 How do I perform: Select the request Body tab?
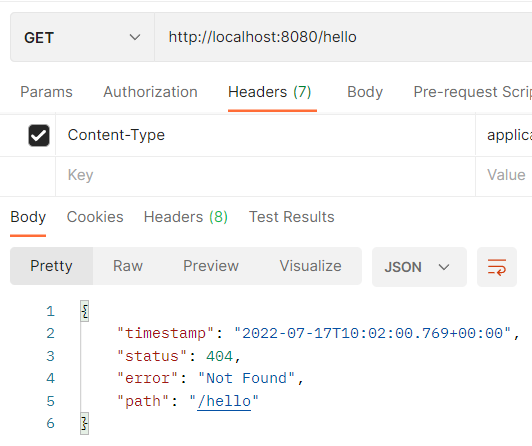tap(365, 92)
